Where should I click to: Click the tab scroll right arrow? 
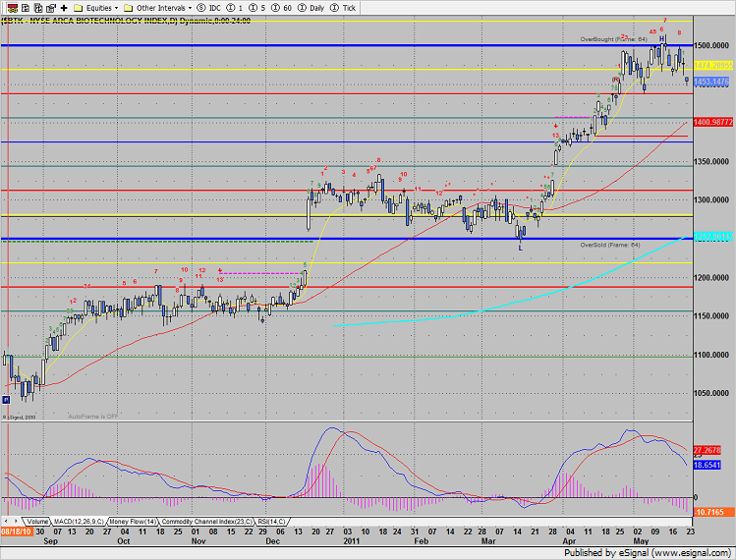click(16, 521)
